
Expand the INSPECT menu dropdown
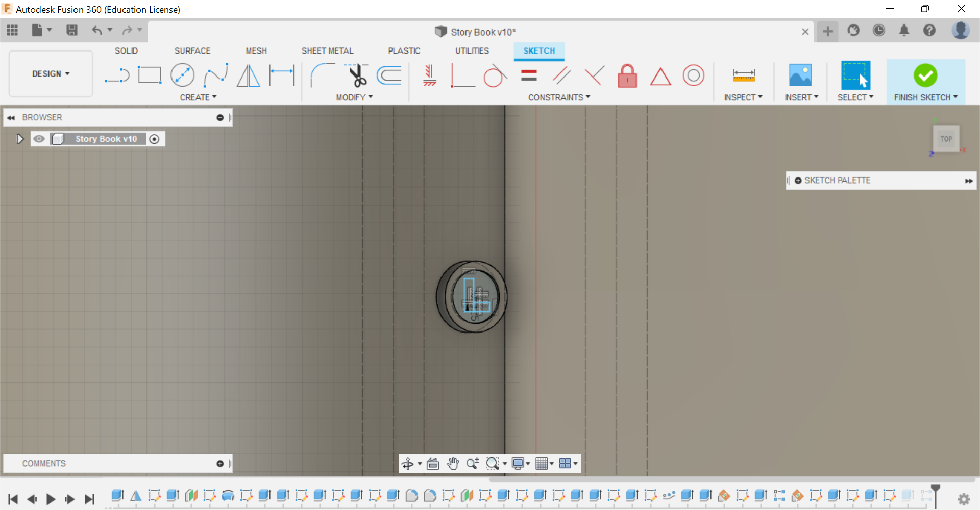[x=743, y=97]
